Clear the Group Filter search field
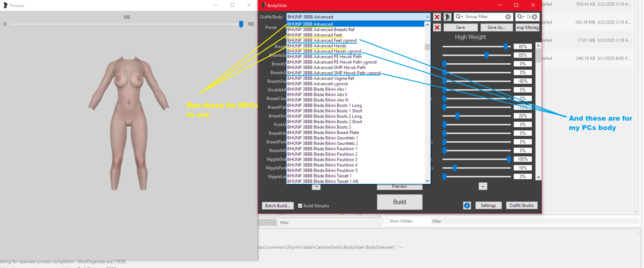 [508, 17]
